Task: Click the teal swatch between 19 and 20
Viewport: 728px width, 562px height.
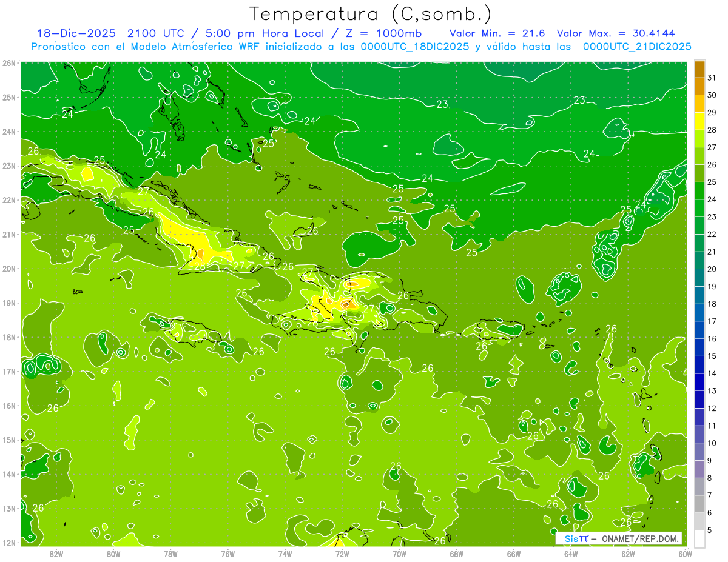Action: pos(699,278)
